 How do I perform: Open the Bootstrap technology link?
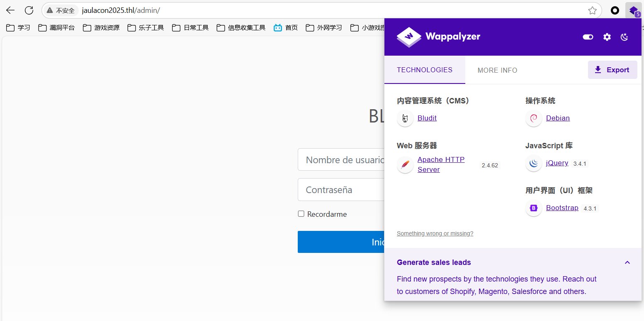[562, 208]
